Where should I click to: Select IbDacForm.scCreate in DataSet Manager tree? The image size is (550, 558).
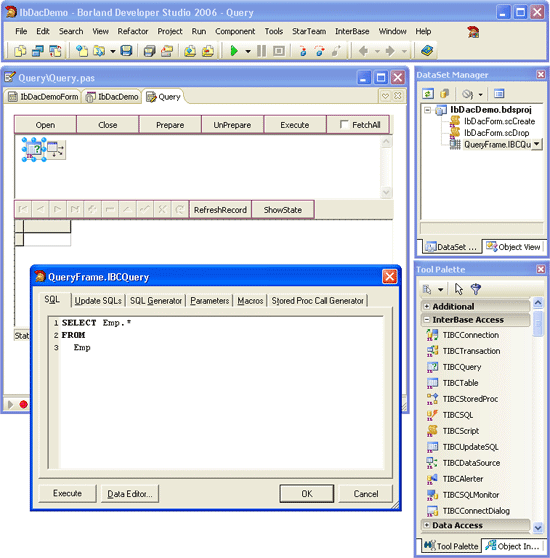492,121
